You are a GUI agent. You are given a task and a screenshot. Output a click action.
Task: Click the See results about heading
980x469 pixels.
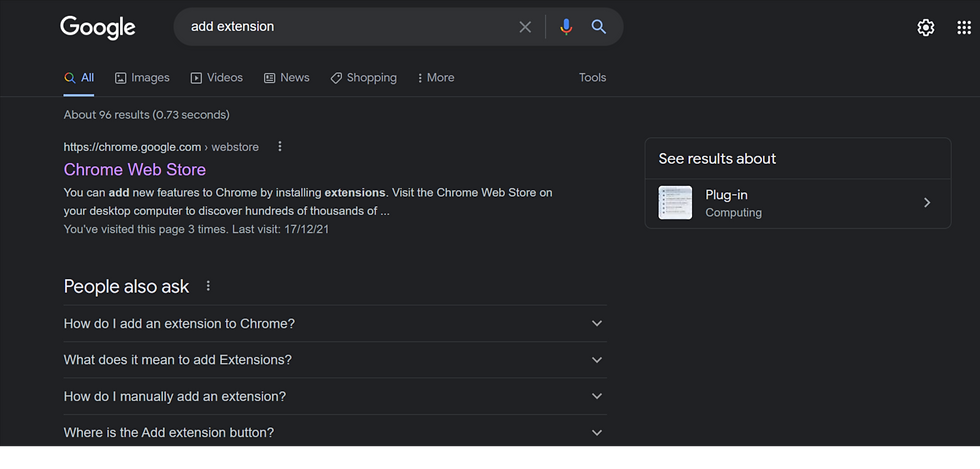click(717, 159)
